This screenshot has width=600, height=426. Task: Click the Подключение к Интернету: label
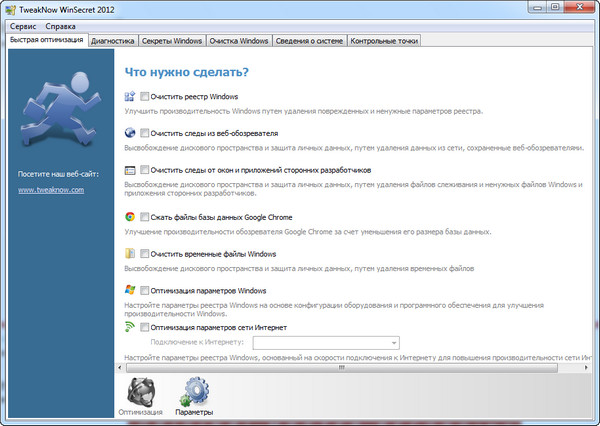pos(197,342)
